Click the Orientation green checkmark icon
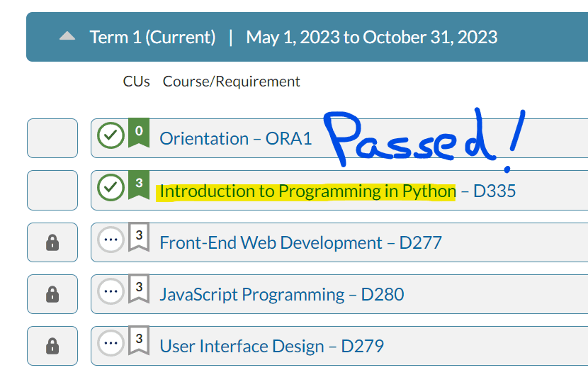This screenshot has width=588, height=387. click(x=111, y=136)
